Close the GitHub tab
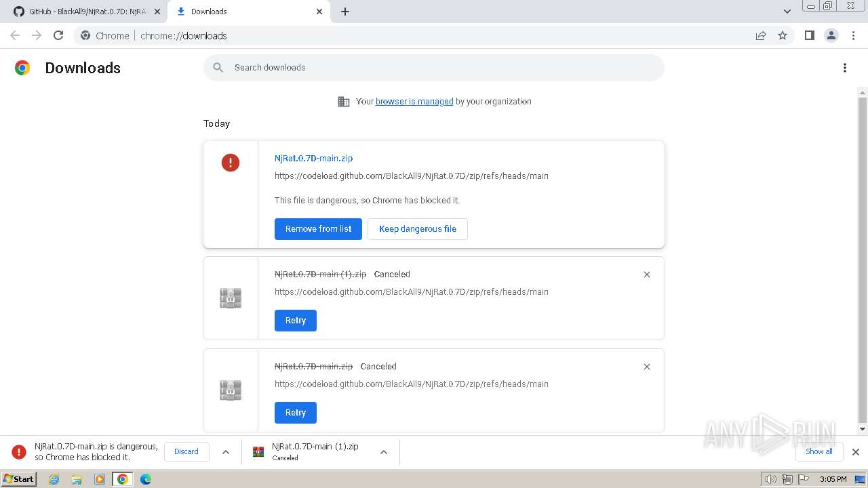The image size is (868, 488). (157, 12)
